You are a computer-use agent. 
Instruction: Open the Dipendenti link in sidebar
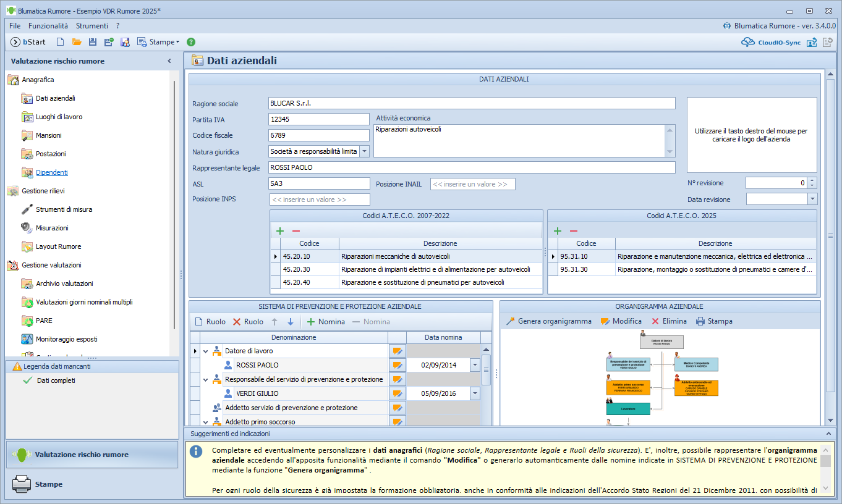tap(52, 172)
